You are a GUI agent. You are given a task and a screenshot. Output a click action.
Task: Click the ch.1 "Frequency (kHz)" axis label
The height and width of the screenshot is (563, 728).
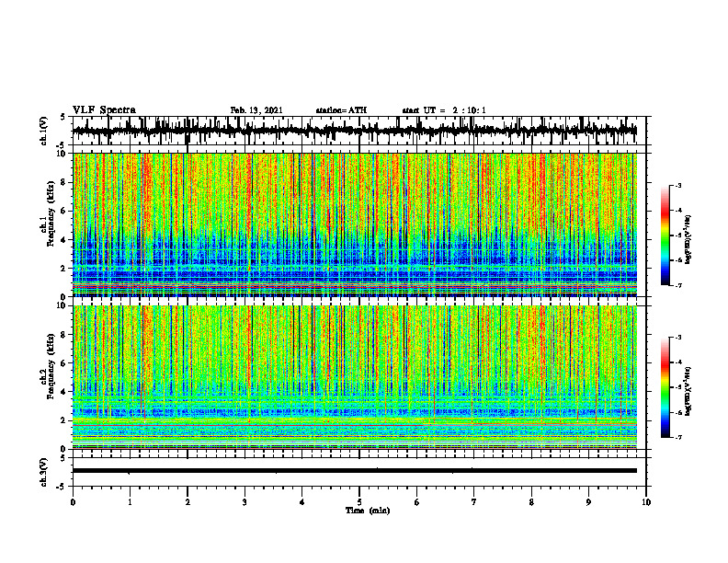[51, 213]
